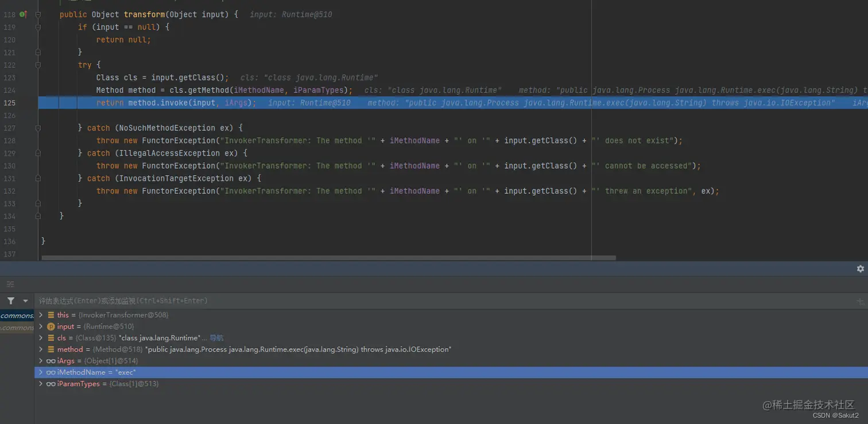
Task: Open the debugger panel settings gear
Action: 860,269
